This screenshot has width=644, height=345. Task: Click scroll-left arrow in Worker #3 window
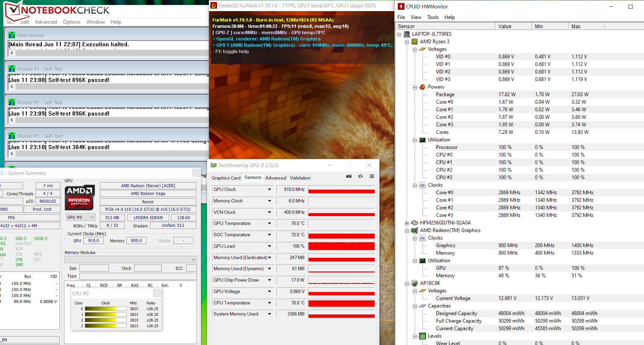pos(12,153)
